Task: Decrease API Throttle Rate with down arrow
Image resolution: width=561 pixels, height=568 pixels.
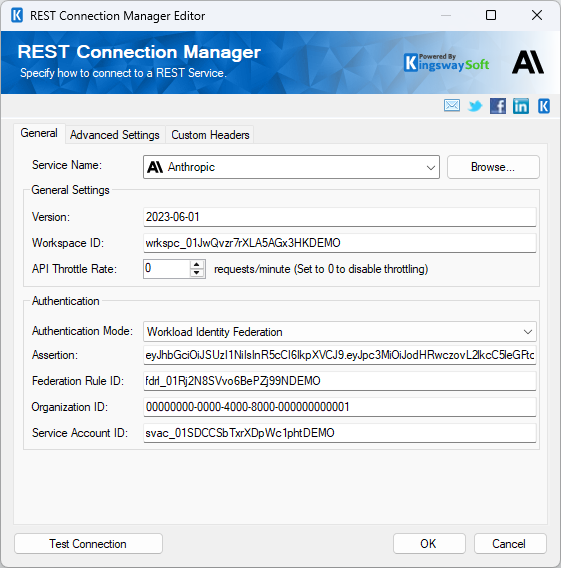Action: coord(197,273)
